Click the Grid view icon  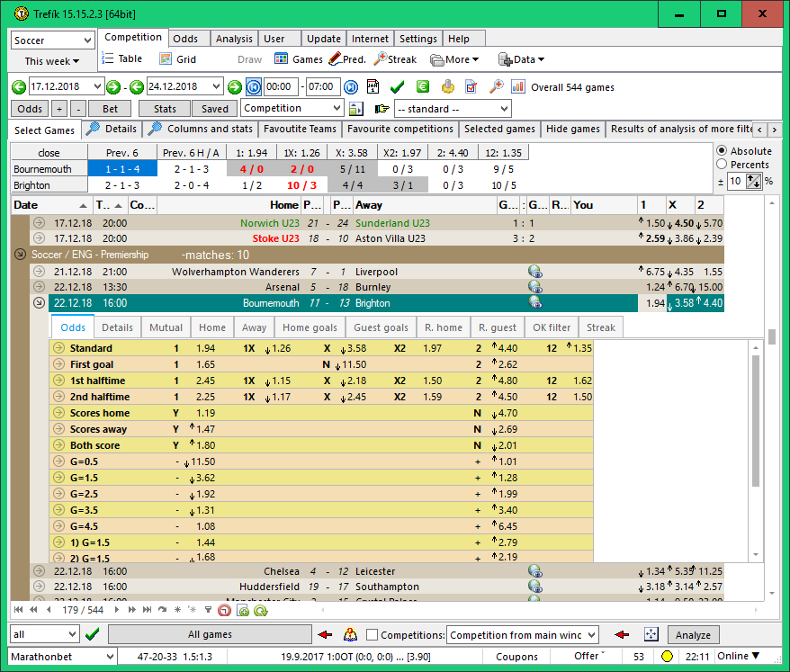click(166, 59)
